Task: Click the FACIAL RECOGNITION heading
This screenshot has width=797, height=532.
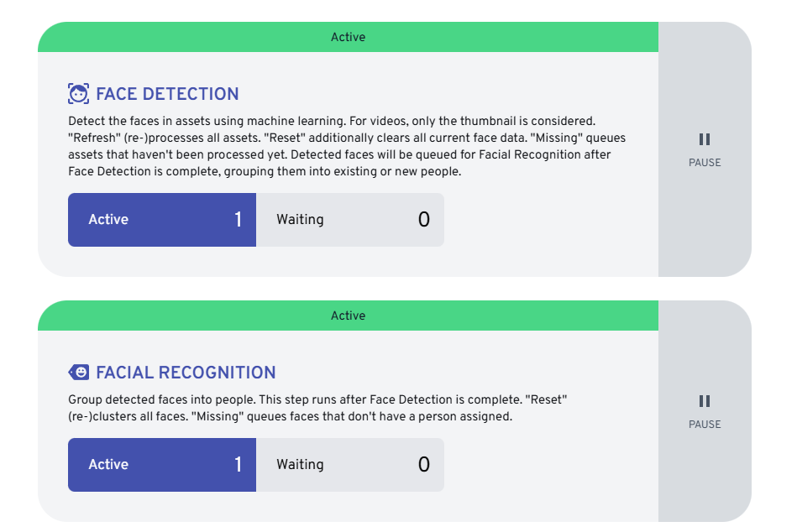Action: coord(186,373)
